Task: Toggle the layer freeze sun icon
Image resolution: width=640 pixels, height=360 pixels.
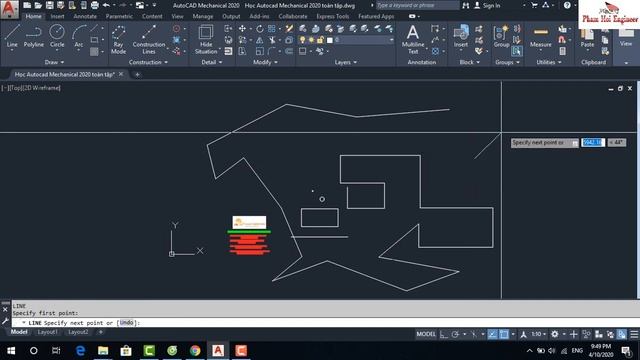Action: coord(311,40)
